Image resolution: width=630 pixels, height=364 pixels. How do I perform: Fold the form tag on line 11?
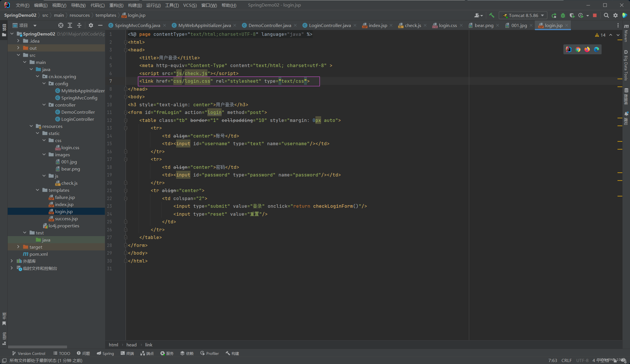pos(126,113)
